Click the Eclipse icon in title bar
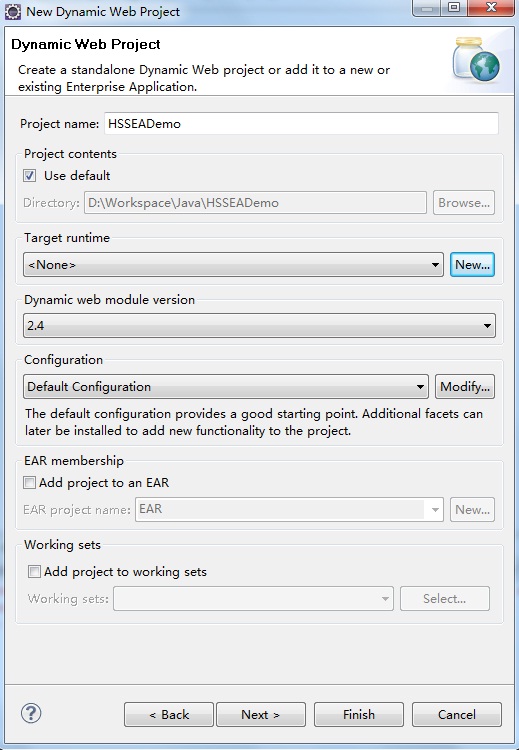519x750 pixels. [12, 11]
